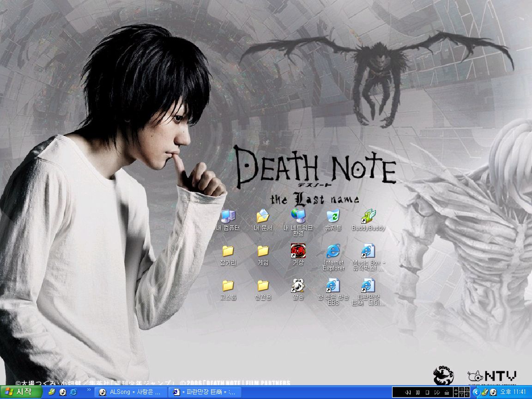Screen dimensions: 532x399
Task: Open the playlist from ALSong deskband
Action: (x=462, y=389)
